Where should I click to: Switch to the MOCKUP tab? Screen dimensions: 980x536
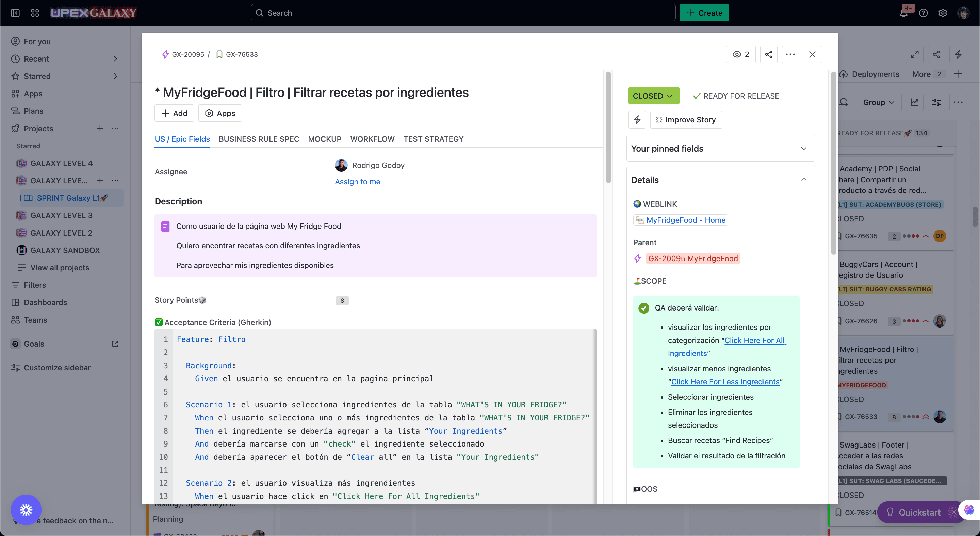click(325, 139)
